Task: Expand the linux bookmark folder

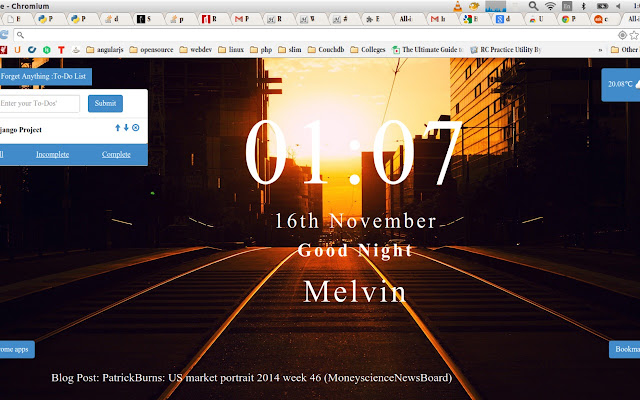Action: point(231,50)
